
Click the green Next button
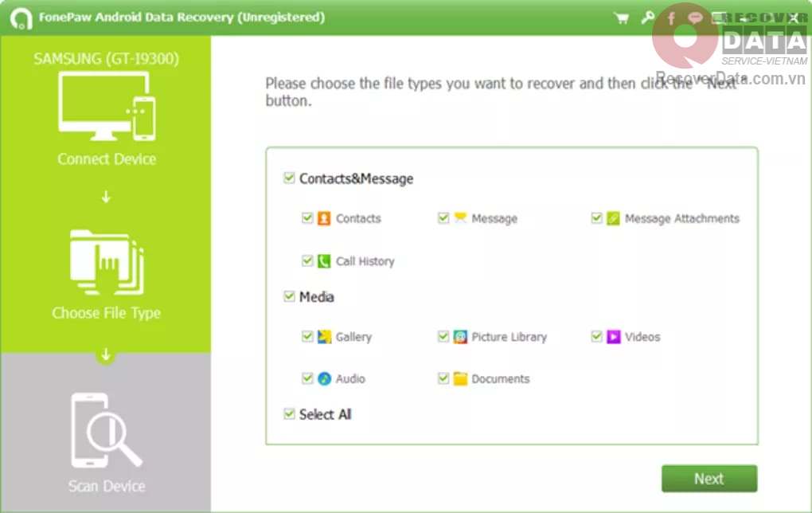click(x=709, y=478)
